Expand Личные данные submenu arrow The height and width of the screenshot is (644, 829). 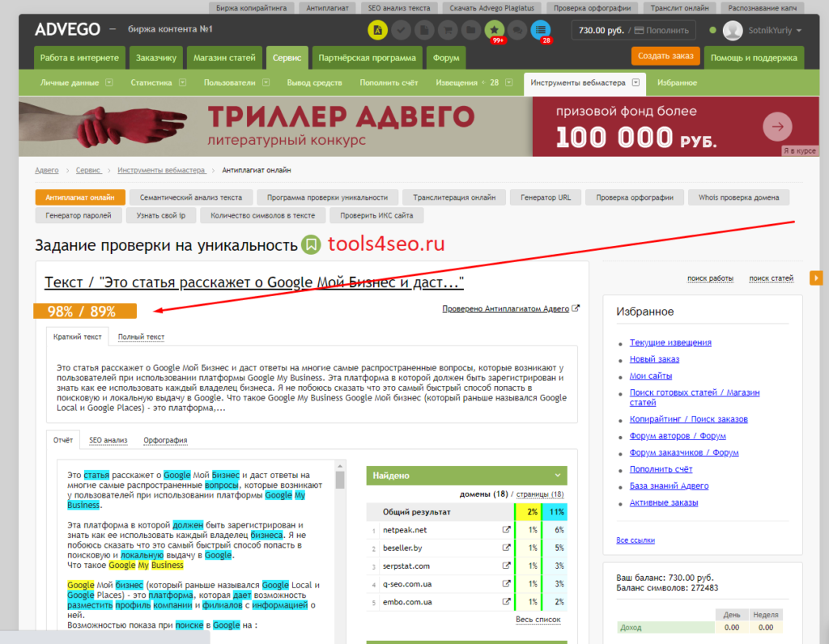[x=109, y=83]
